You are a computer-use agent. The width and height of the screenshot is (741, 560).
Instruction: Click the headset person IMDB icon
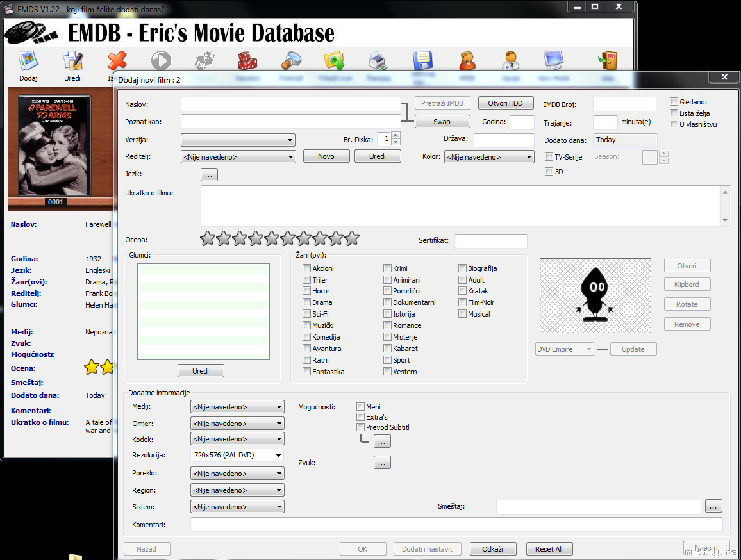pyautogui.click(x=467, y=61)
